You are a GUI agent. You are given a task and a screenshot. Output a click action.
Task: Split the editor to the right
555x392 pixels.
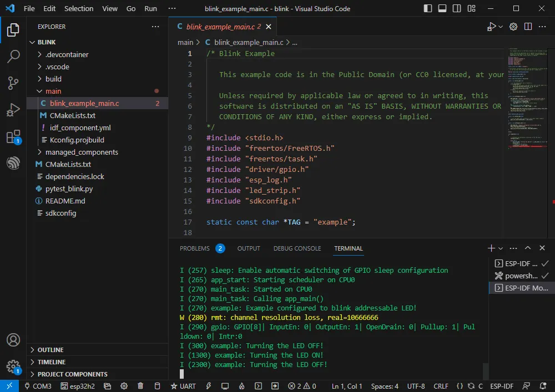point(528,27)
